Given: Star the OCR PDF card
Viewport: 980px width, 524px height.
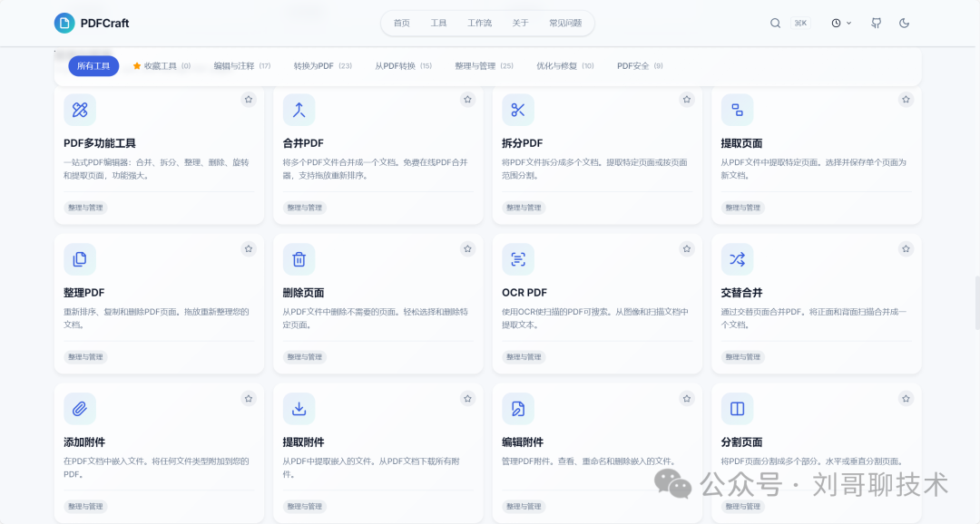Looking at the screenshot, I should click(x=687, y=248).
